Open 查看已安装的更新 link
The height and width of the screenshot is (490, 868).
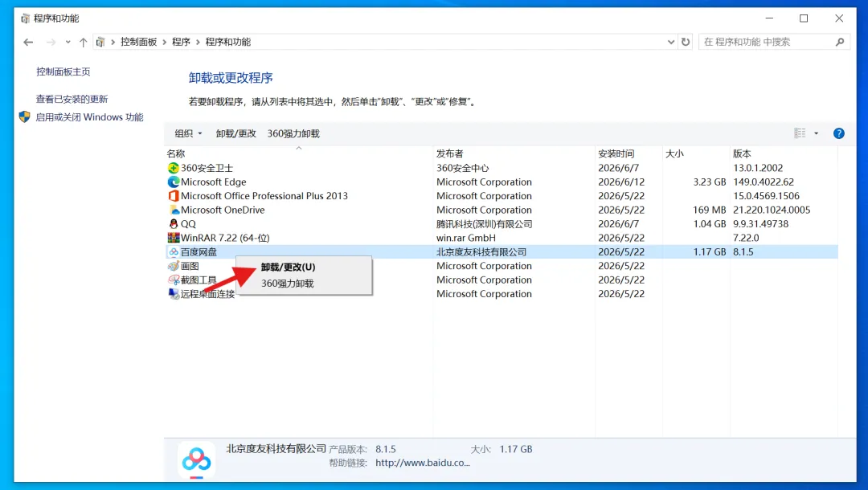click(72, 99)
